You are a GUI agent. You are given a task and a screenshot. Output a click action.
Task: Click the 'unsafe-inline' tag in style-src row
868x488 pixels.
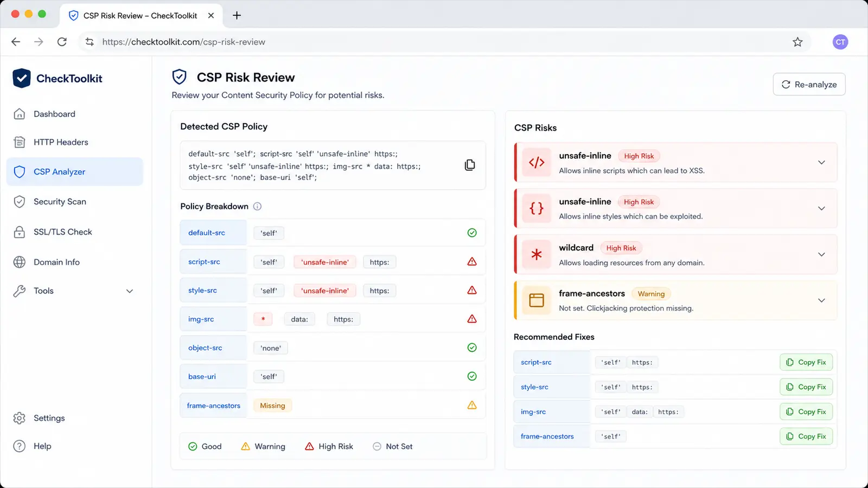click(x=325, y=291)
